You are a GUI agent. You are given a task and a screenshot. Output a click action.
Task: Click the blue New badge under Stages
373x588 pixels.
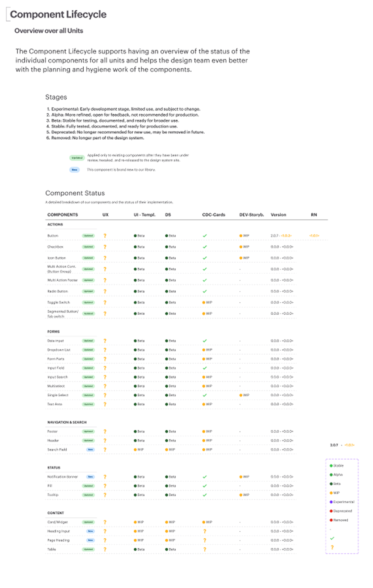pos(75,170)
